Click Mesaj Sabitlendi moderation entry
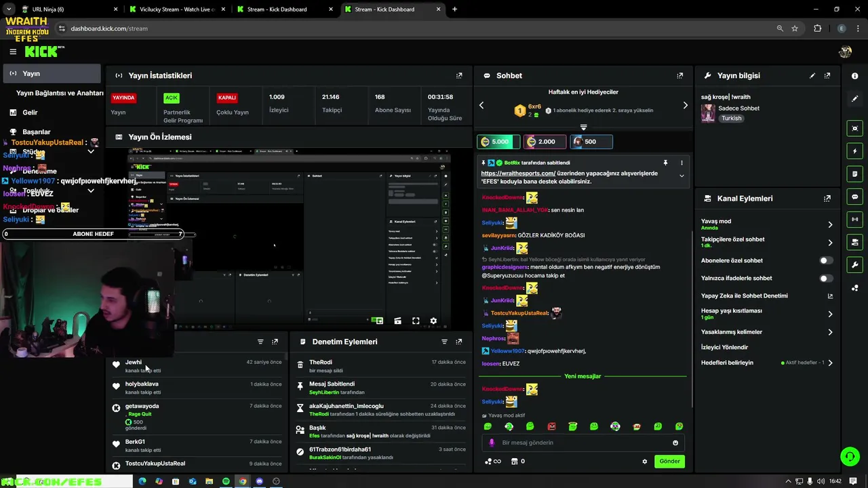The width and height of the screenshot is (868, 488). (x=382, y=388)
